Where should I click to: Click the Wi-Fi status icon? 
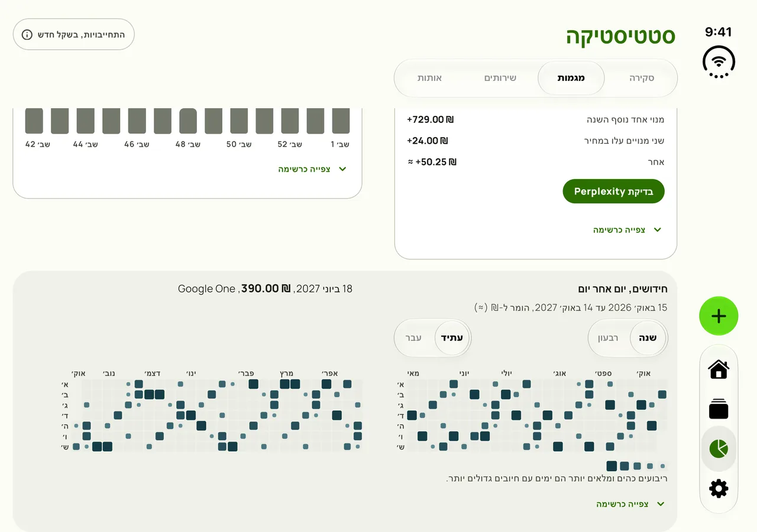pyautogui.click(x=719, y=62)
